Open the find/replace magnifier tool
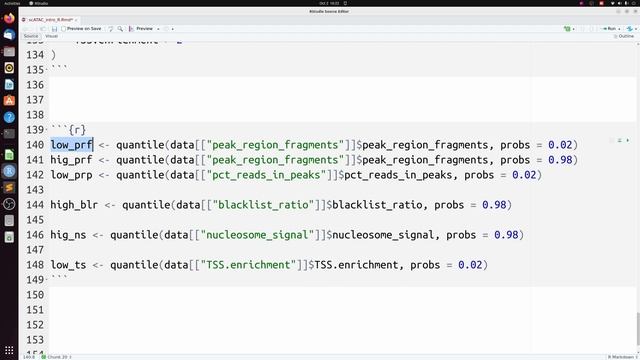Viewport: 640px width, 360px height. pos(120,29)
